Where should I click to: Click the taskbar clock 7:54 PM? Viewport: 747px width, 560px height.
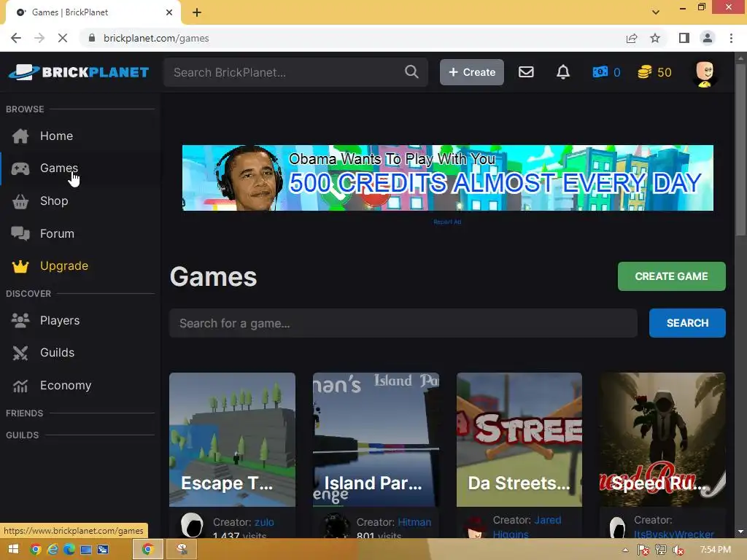(715, 550)
